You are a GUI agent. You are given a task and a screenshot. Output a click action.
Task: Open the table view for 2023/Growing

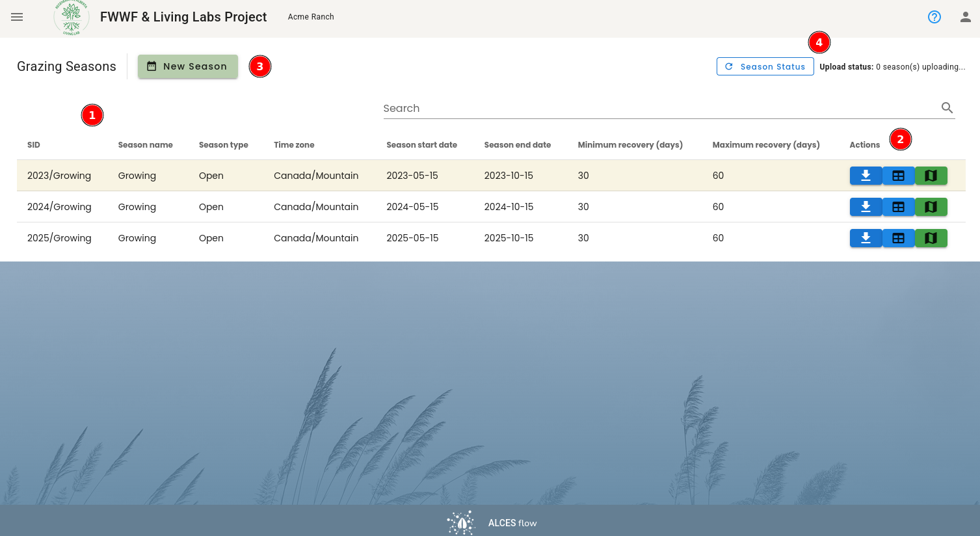(x=898, y=176)
